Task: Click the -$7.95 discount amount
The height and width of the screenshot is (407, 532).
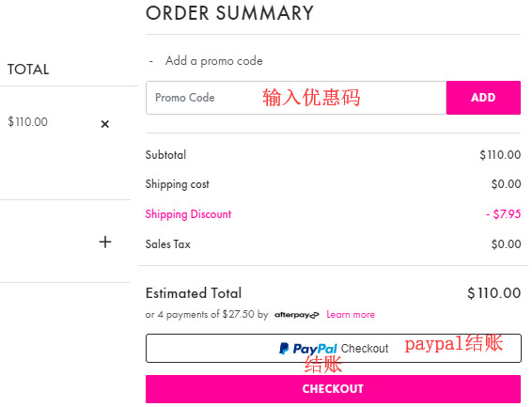Action: [x=504, y=214]
